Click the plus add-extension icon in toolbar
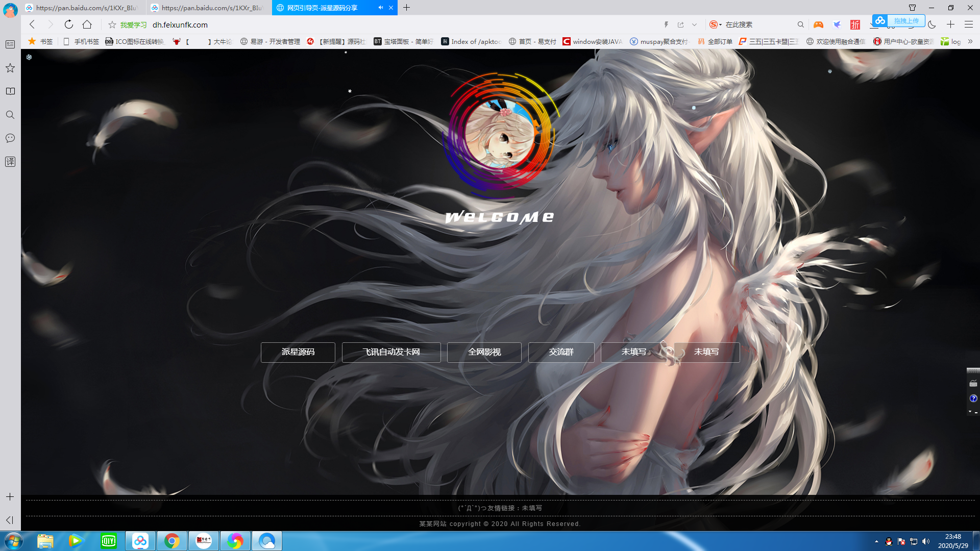 (950, 24)
